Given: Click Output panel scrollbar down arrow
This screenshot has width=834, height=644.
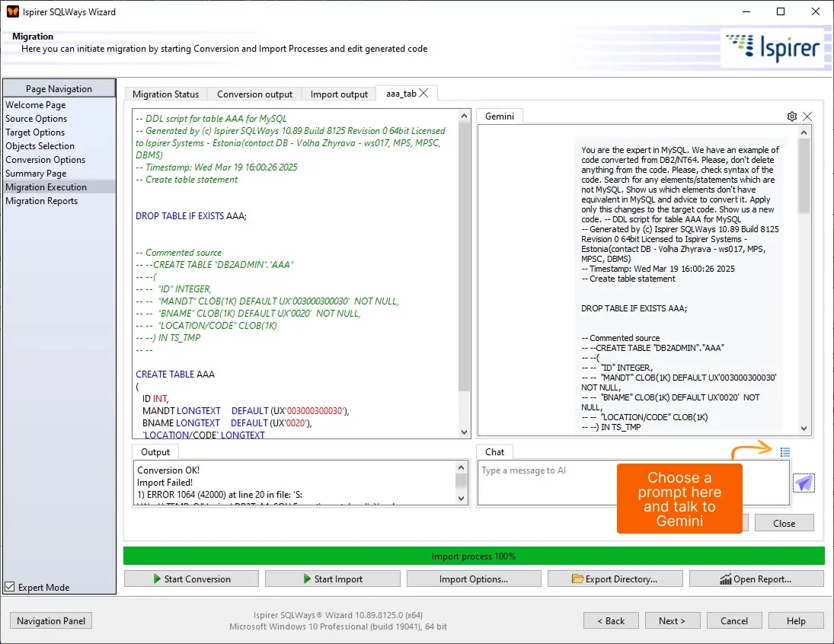Looking at the screenshot, I should click(x=461, y=499).
